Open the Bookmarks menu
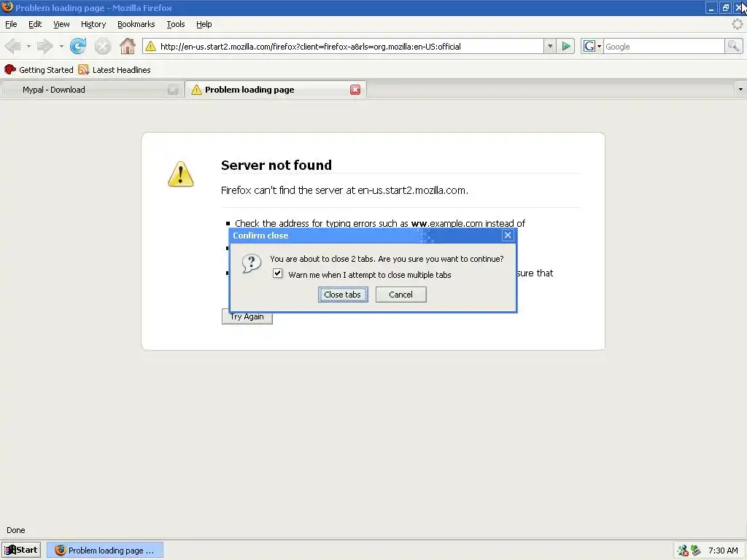The image size is (747, 560). point(136,24)
